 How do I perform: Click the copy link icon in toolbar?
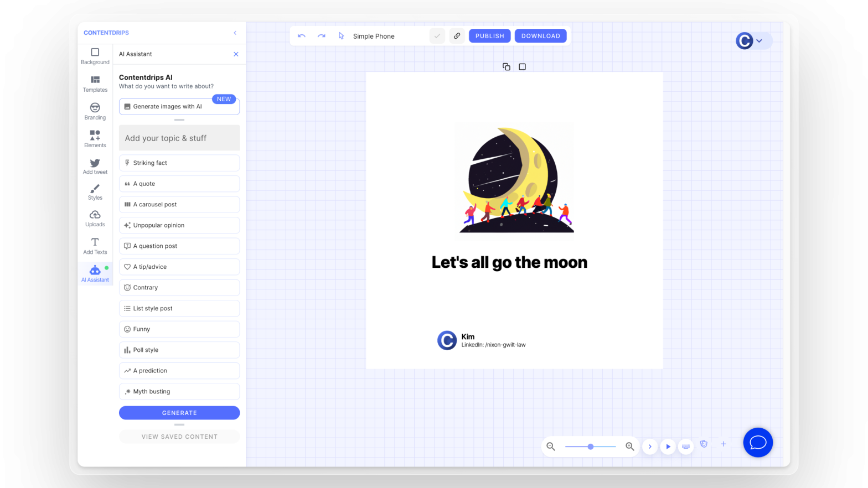click(457, 36)
